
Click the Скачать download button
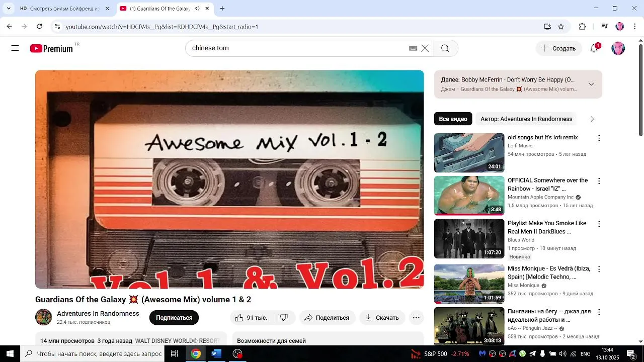coord(382,318)
